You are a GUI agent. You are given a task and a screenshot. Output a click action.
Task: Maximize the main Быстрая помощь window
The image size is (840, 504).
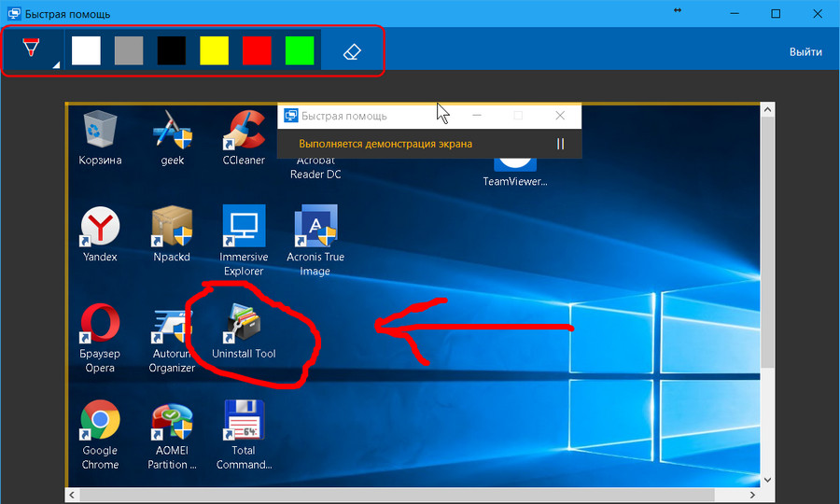[776, 14]
